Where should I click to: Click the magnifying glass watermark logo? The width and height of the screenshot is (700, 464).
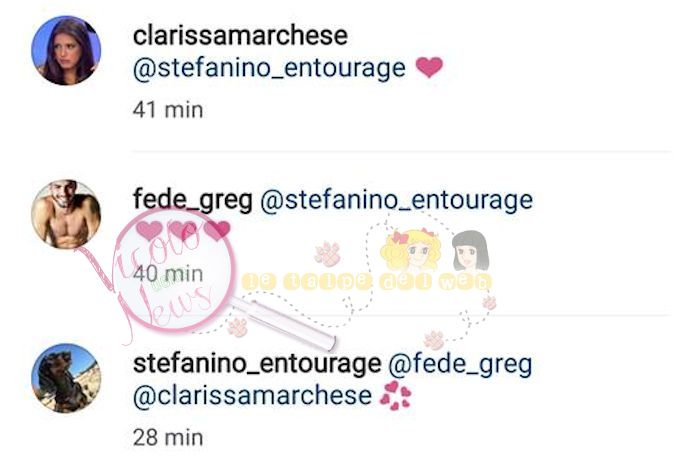click(x=188, y=277)
